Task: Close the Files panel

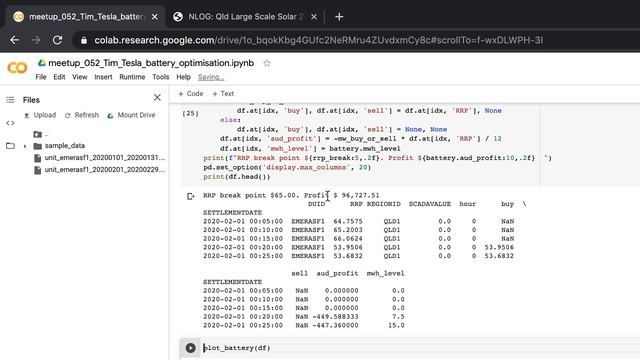Action: click(157, 98)
